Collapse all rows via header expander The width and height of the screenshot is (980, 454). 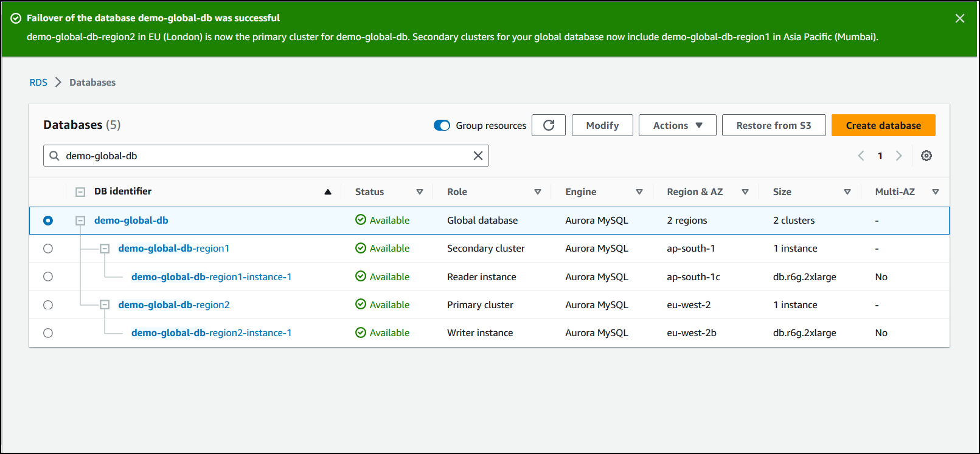[80, 192]
